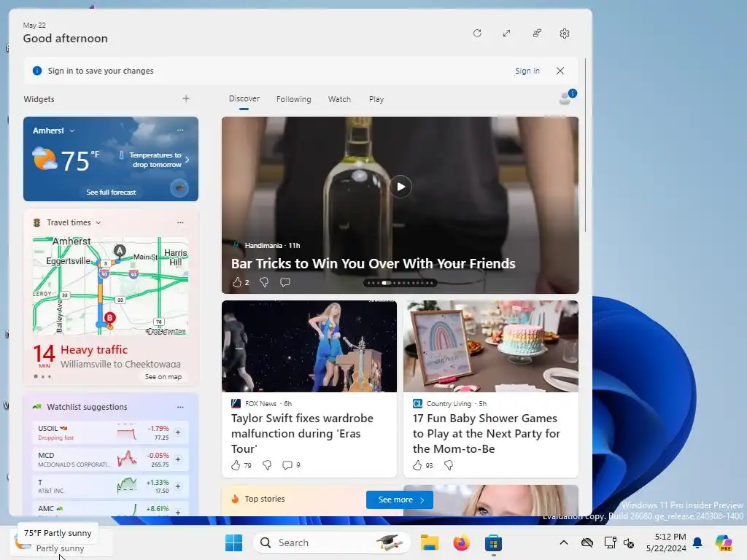Dislike the Bar Tricks story

[x=264, y=282]
